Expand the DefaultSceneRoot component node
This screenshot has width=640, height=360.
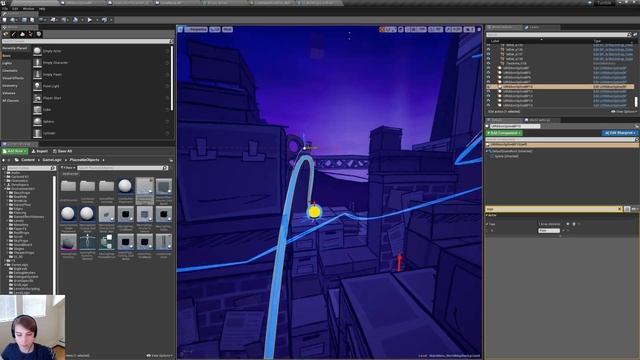tap(488, 151)
